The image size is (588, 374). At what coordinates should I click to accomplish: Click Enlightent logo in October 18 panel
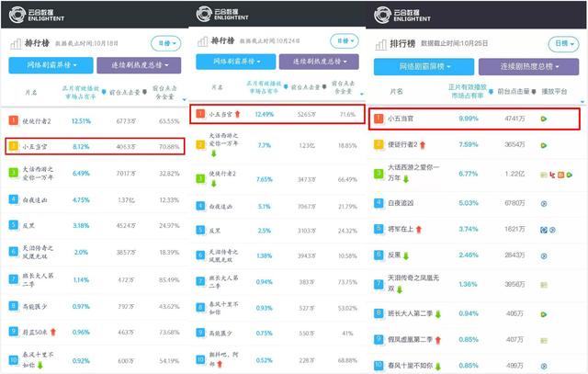(37, 15)
